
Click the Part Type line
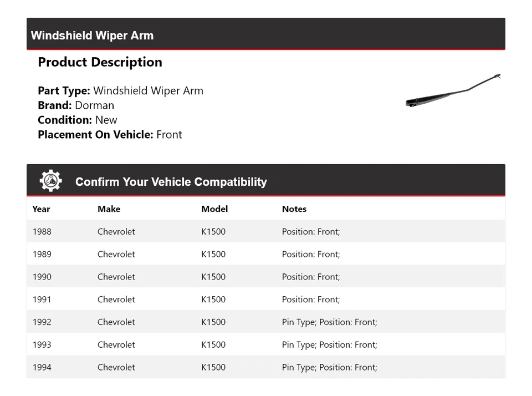click(120, 91)
